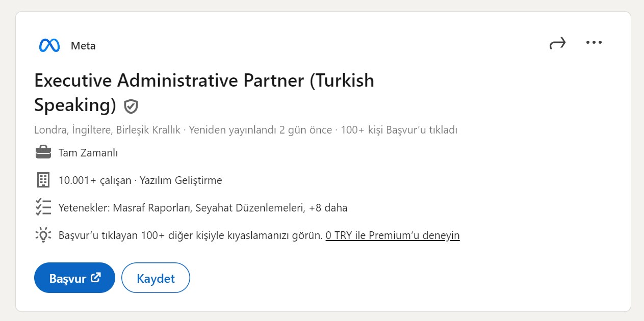Screen dimensions: 644x321
Task: Click the Executive Administrative Partner job title
Action: (204, 93)
